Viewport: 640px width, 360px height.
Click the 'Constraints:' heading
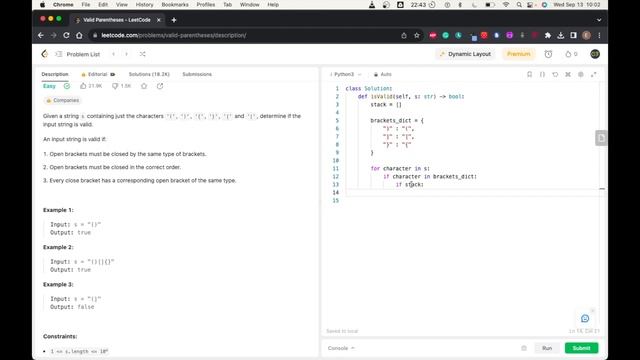tap(60, 336)
